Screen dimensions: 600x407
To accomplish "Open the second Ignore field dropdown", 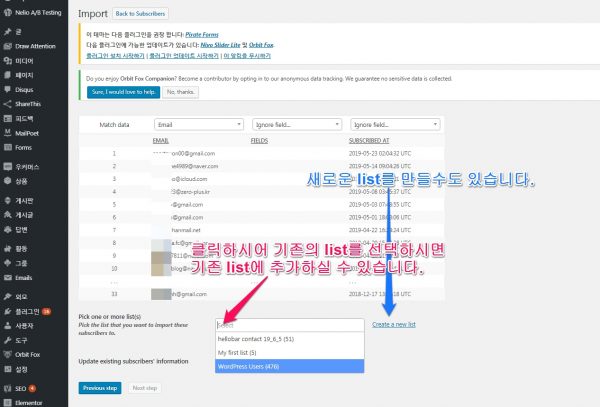I will click(296, 124).
